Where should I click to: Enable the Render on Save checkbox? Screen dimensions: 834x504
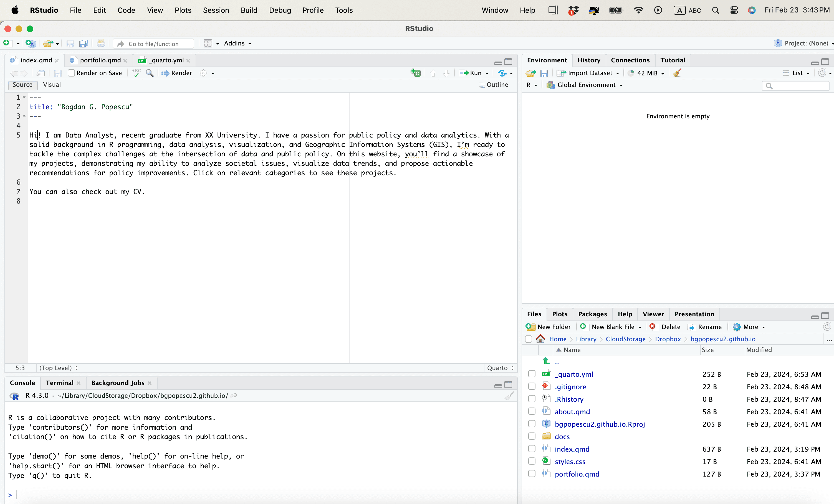point(71,73)
